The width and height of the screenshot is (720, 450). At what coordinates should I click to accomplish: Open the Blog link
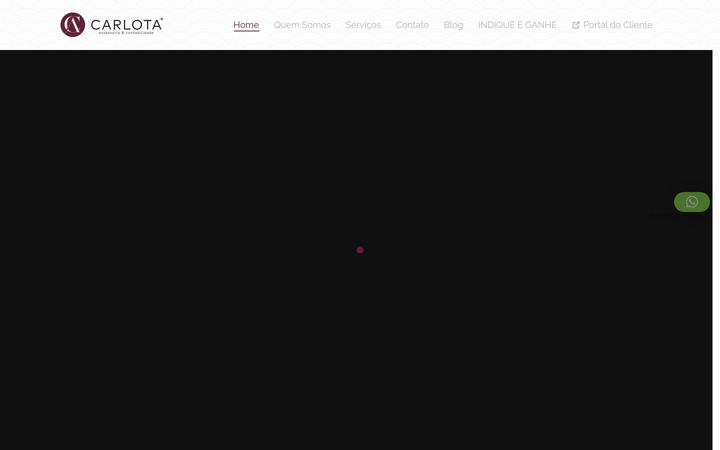[x=453, y=25]
